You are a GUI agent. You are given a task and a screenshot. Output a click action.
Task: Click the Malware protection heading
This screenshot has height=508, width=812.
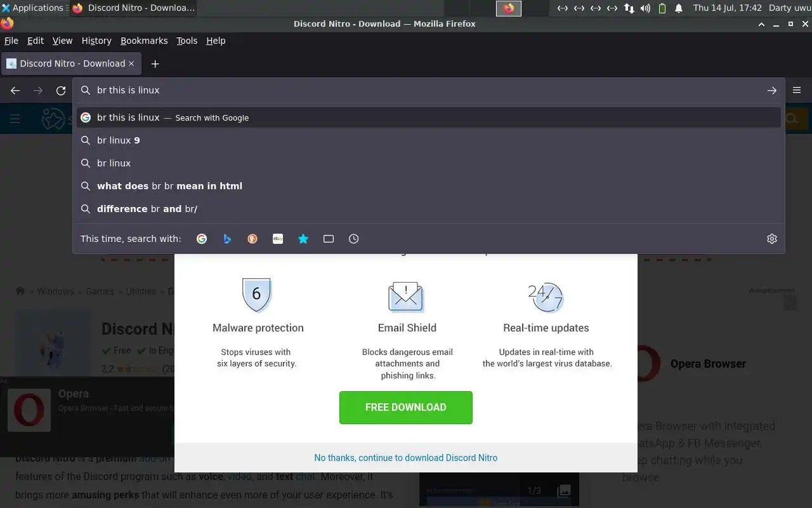pyautogui.click(x=258, y=328)
